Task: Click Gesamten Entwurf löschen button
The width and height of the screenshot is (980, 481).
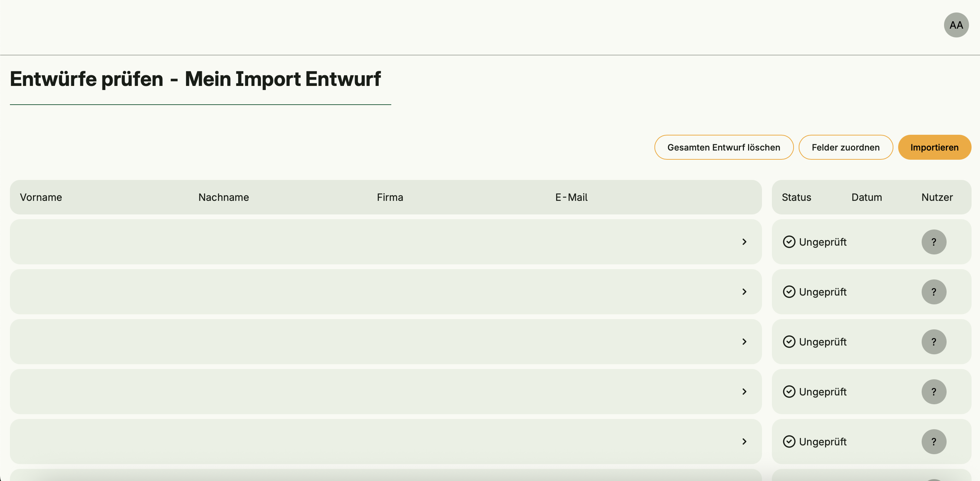Action: coord(723,147)
